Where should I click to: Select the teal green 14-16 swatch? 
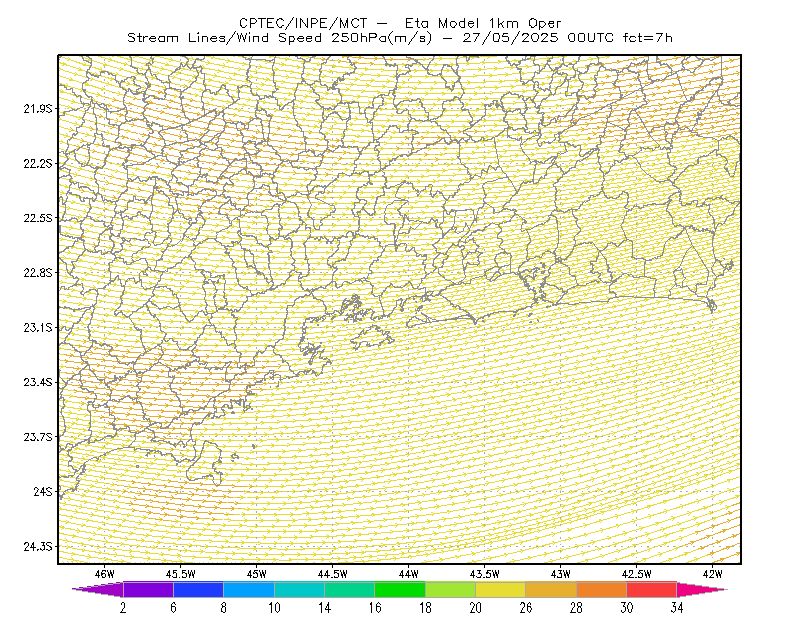(x=349, y=589)
